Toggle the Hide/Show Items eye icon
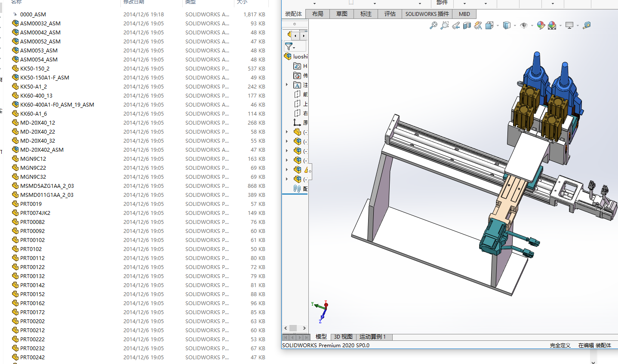618x364 pixels. [523, 26]
